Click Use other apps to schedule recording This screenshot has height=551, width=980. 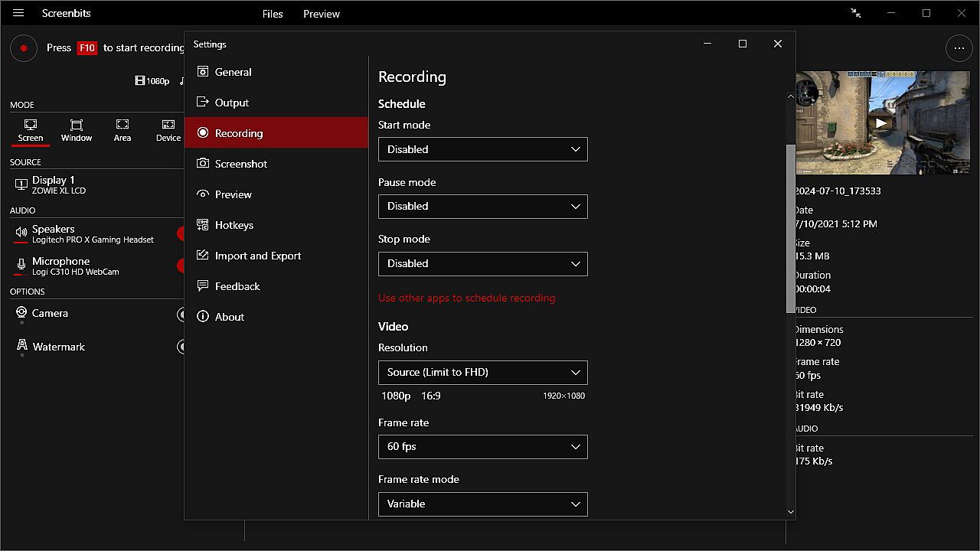pyautogui.click(x=466, y=298)
